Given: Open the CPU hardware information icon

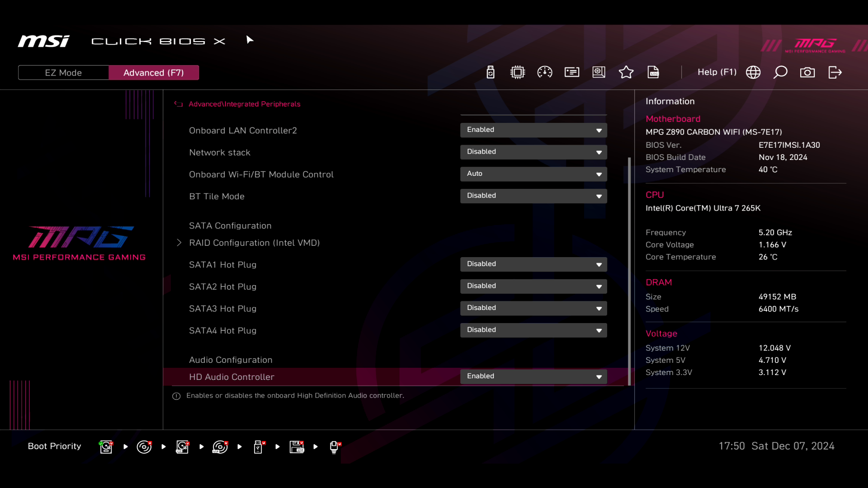Looking at the screenshot, I should 518,72.
